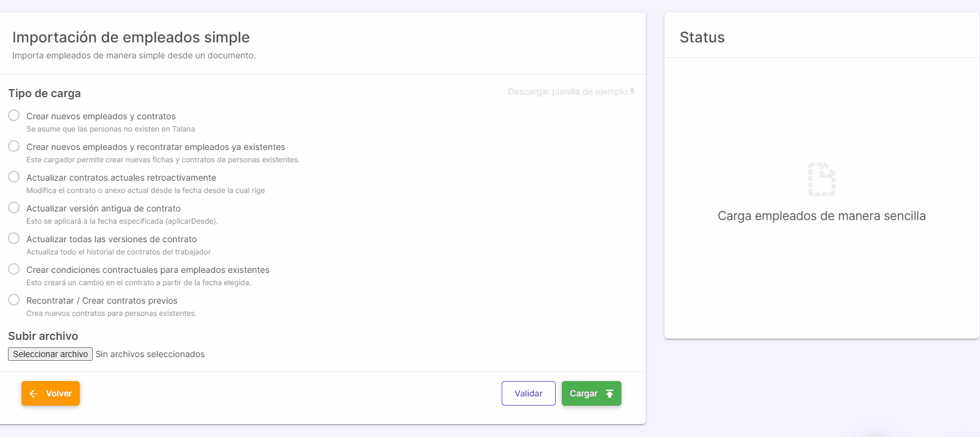980x437 pixels.
Task: Click the 'Status' panel heading
Action: pyautogui.click(x=702, y=37)
